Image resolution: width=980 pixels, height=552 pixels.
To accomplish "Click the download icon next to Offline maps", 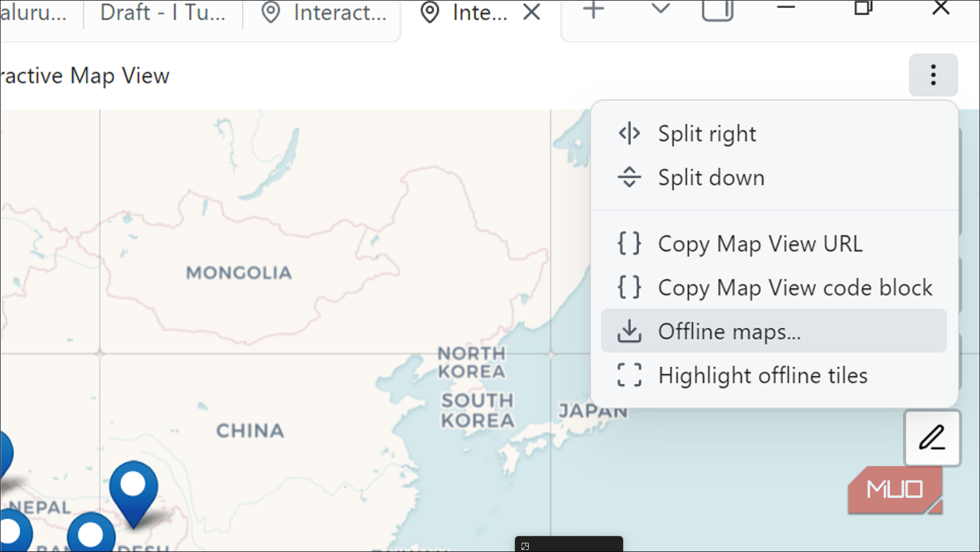I will pos(629,331).
